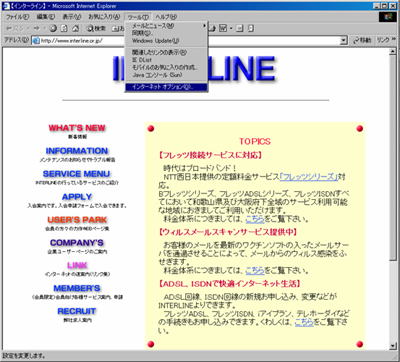
Task: Click the Stop loading toolbar icon
Action: click(53, 28)
